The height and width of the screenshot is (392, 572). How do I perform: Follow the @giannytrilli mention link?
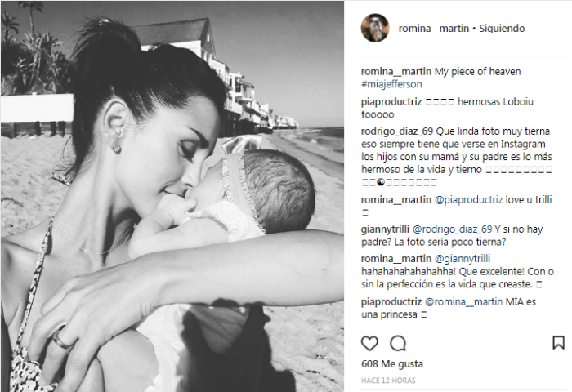click(x=463, y=259)
